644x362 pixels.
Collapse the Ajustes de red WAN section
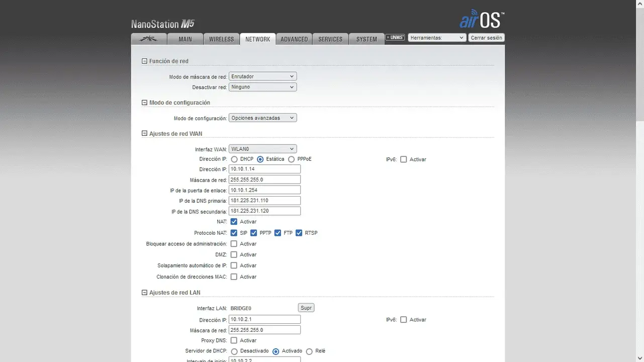(x=144, y=134)
